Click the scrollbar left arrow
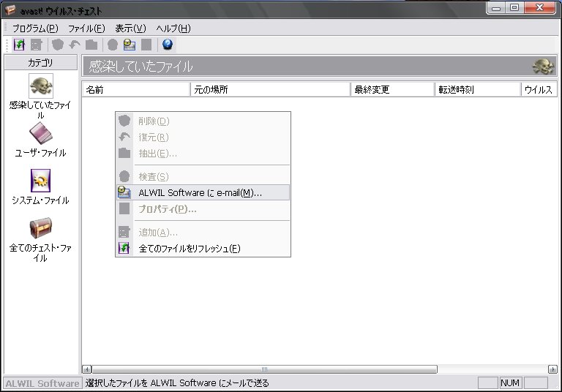The height and width of the screenshot is (392, 562). pyautogui.click(x=87, y=369)
